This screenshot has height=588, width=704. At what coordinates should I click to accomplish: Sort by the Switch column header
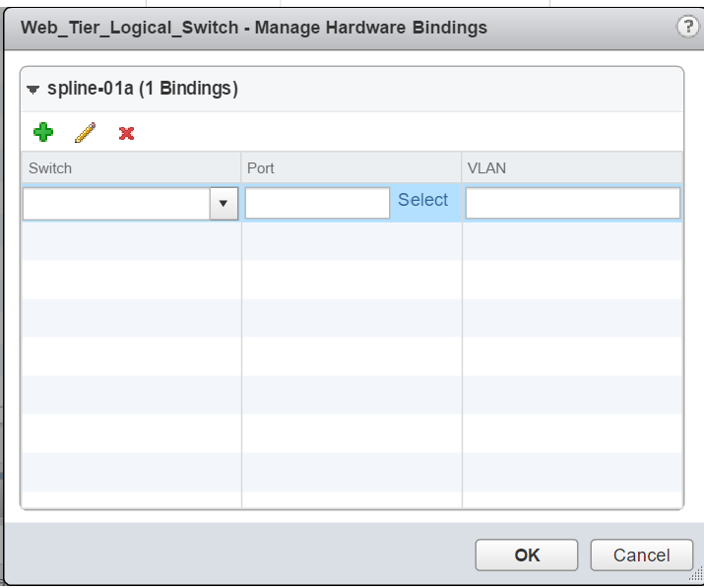click(x=131, y=167)
